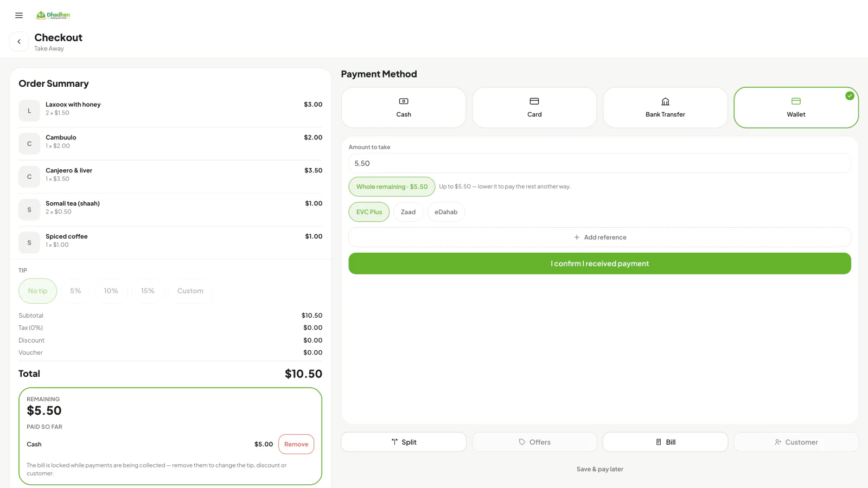Click the Somali tea (shaah) item avatar
This screenshot has height=488, width=868.
(x=29, y=210)
